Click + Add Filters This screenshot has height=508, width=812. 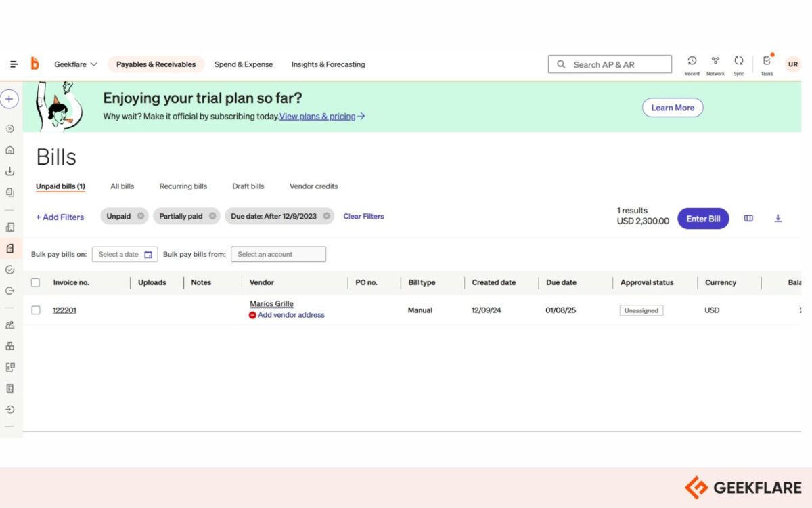pos(60,217)
